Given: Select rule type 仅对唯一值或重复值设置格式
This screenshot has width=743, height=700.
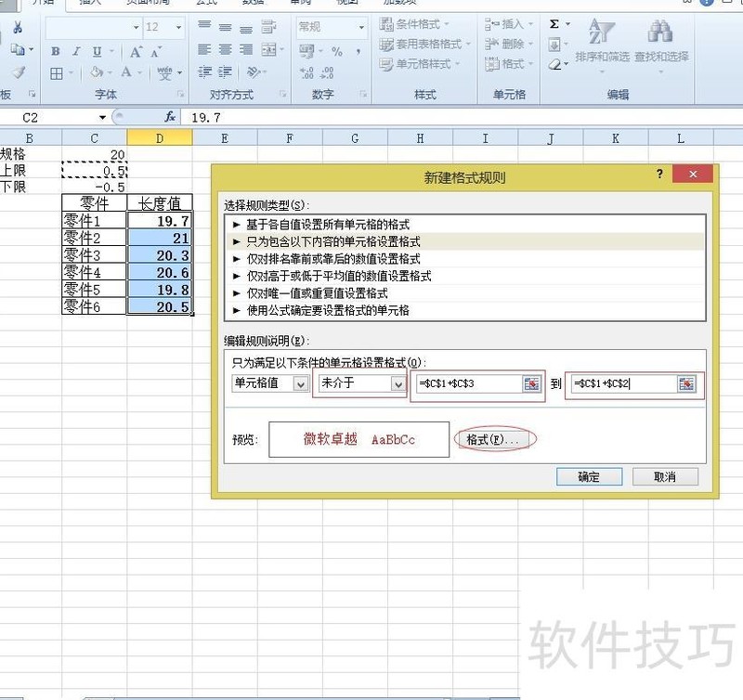Looking at the screenshot, I should pos(316,292).
